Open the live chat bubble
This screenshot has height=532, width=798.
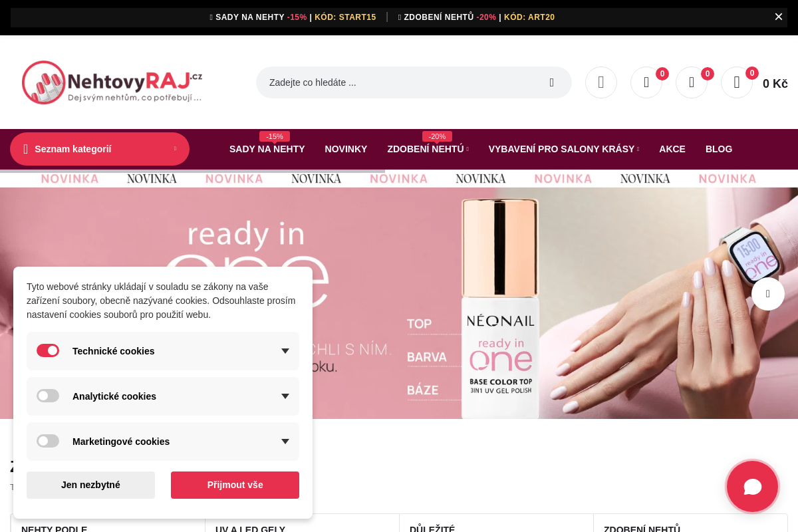pyautogui.click(x=752, y=487)
